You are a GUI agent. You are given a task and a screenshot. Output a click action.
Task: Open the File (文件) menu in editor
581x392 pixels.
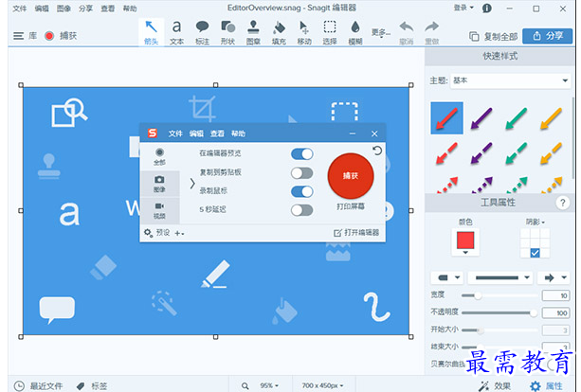20,9
